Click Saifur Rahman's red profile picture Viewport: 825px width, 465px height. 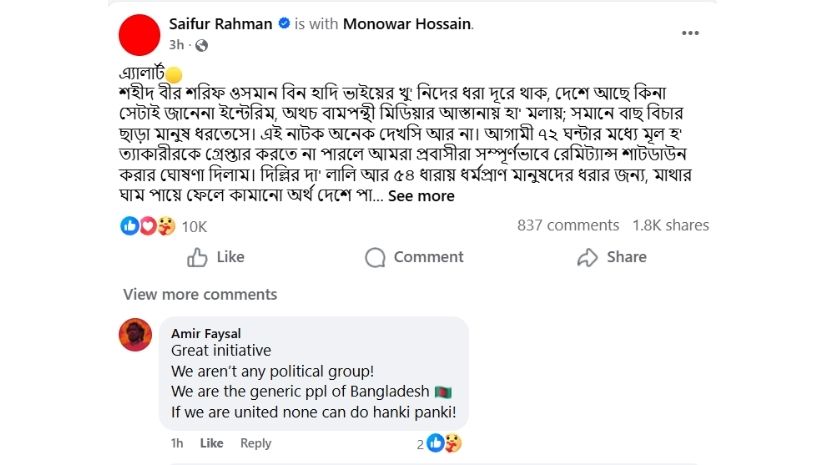click(x=139, y=34)
